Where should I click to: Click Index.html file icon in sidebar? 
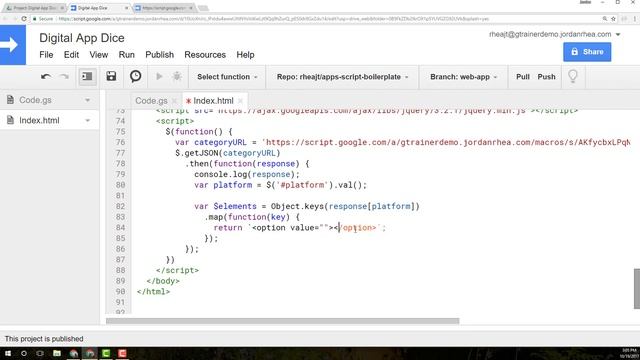click(10, 120)
